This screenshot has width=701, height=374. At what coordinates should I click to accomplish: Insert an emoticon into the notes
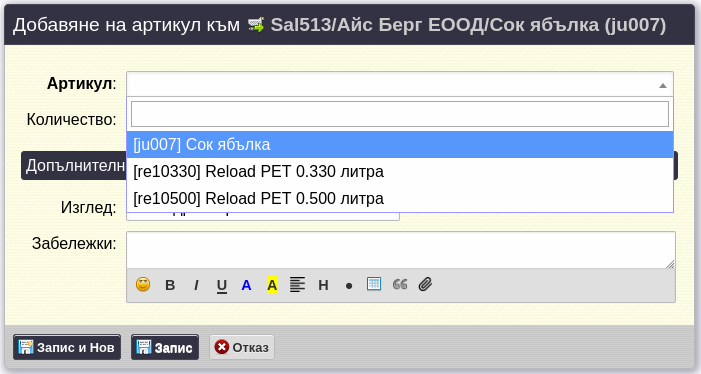(x=143, y=285)
